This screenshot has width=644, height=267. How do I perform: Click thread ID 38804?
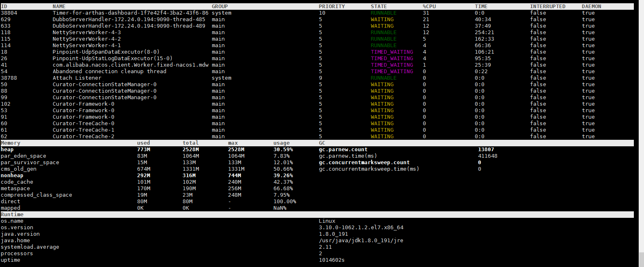click(9, 13)
